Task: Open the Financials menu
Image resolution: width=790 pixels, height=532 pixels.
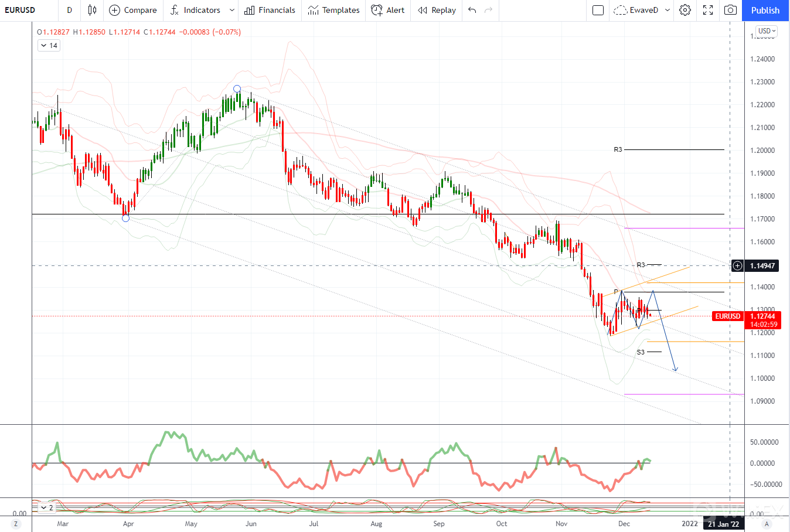Action: point(270,10)
